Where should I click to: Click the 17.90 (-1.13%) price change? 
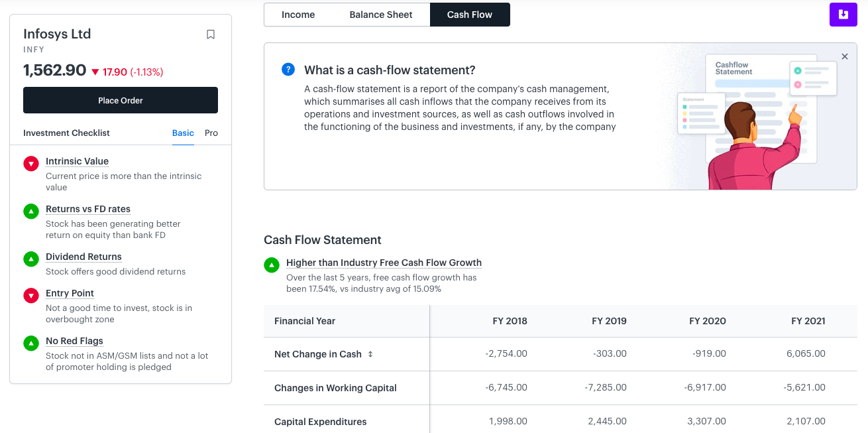coord(127,72)
